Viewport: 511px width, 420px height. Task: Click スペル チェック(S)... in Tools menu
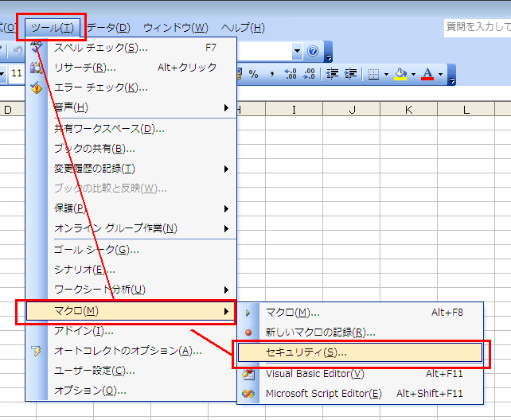point(100,47)
